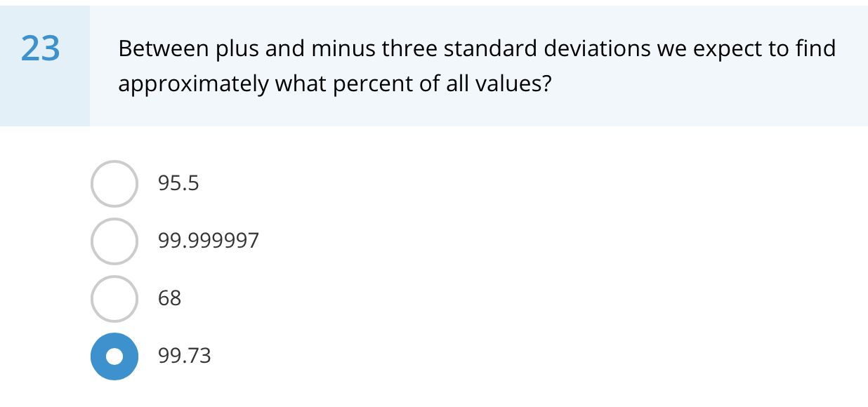Click the 99.999997 answer label text
This screenshot has width=868, height=407.
coord(209,241)
